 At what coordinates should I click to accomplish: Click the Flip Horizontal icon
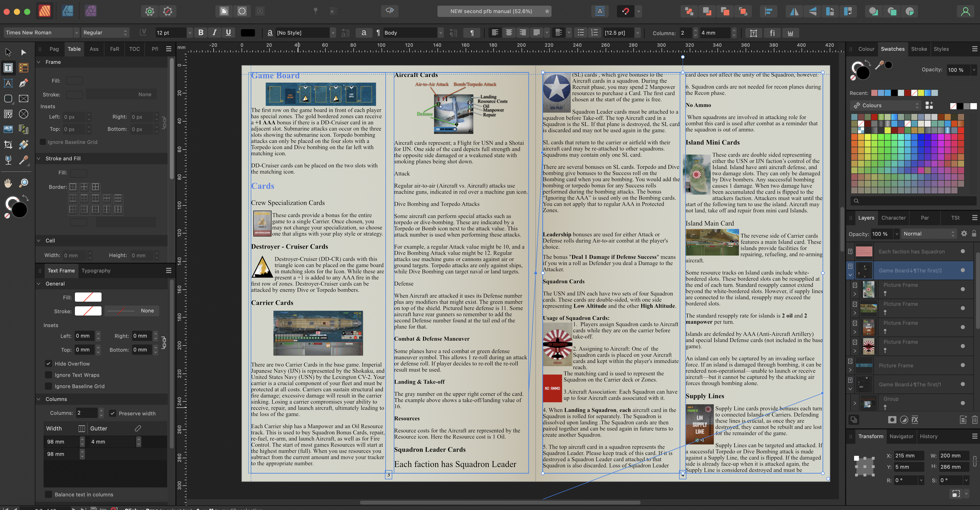pos(794,12)
